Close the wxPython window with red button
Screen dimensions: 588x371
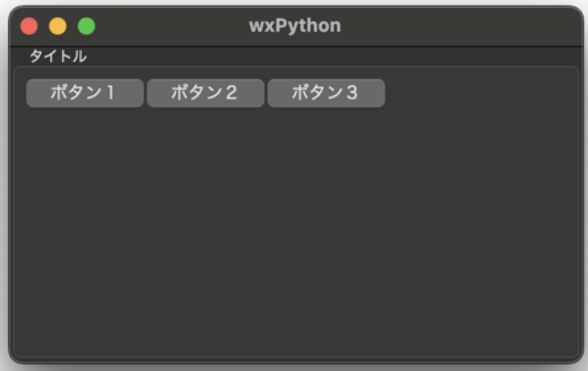tap(29, 26)
